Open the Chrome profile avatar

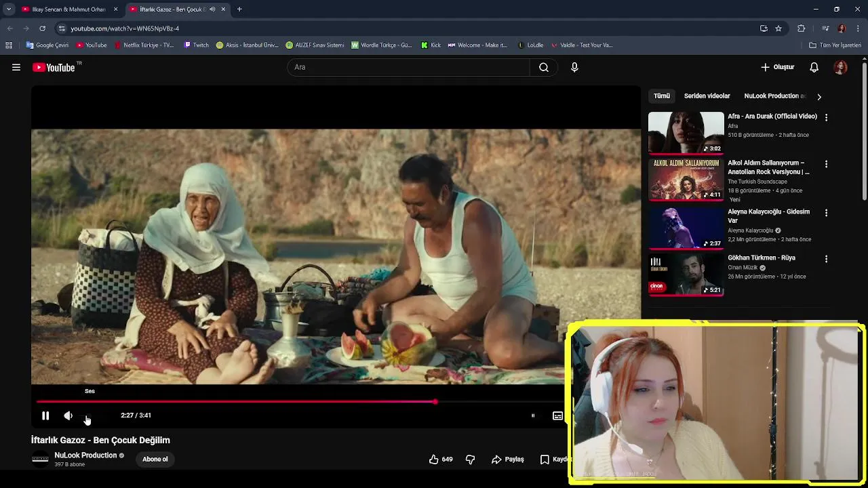[x=842, y=28]
